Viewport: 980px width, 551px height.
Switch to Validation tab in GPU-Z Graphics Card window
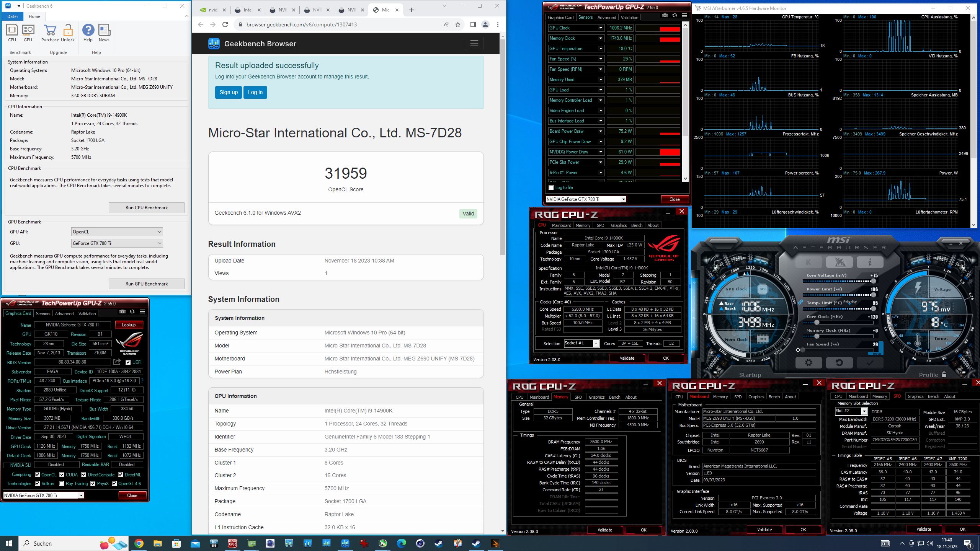tap(87, 313)
